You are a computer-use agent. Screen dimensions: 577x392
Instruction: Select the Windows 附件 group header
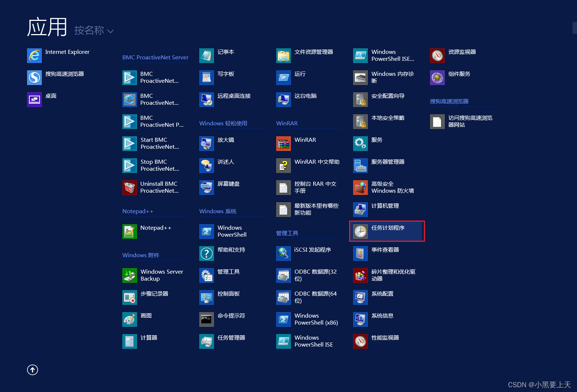141,255
